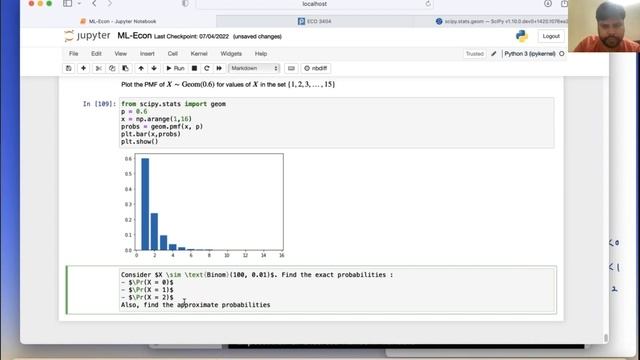Go back with browser back arrow
The image size is (640, 360).
pyautogui.click(x=94, y=4)
